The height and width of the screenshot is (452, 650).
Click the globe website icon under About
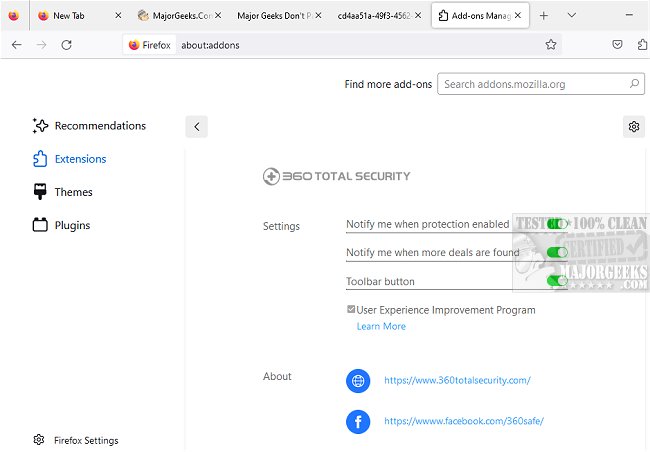coord(358,380)
